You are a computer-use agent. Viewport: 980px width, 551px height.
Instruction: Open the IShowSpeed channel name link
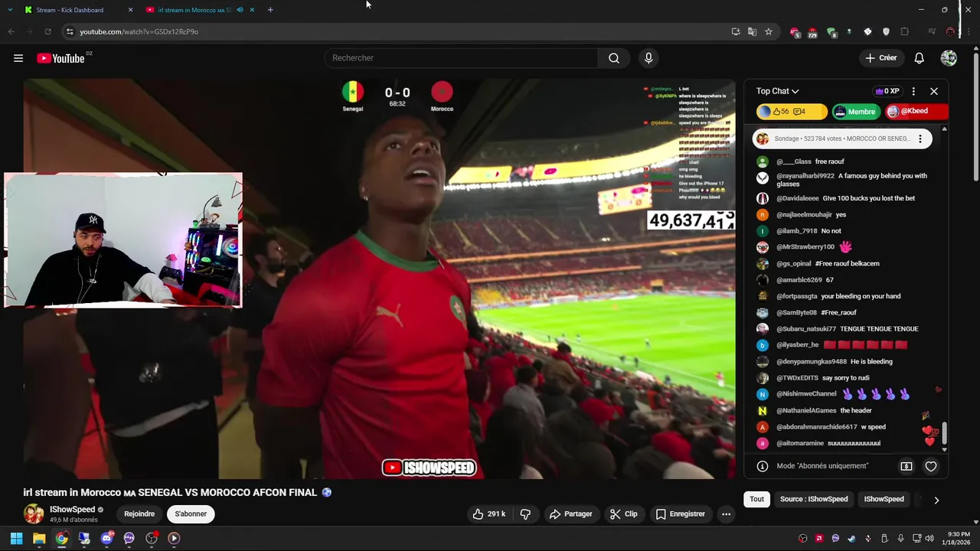(x=73, y=510)
